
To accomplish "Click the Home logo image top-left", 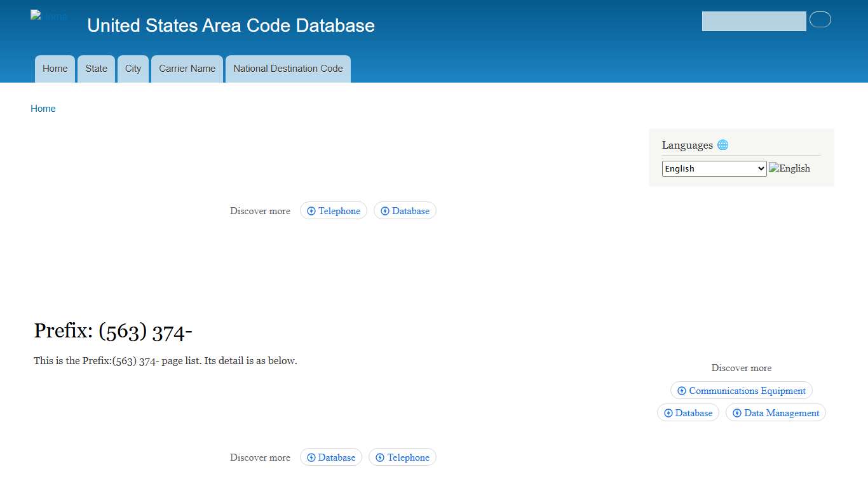I will click(48, 16).
